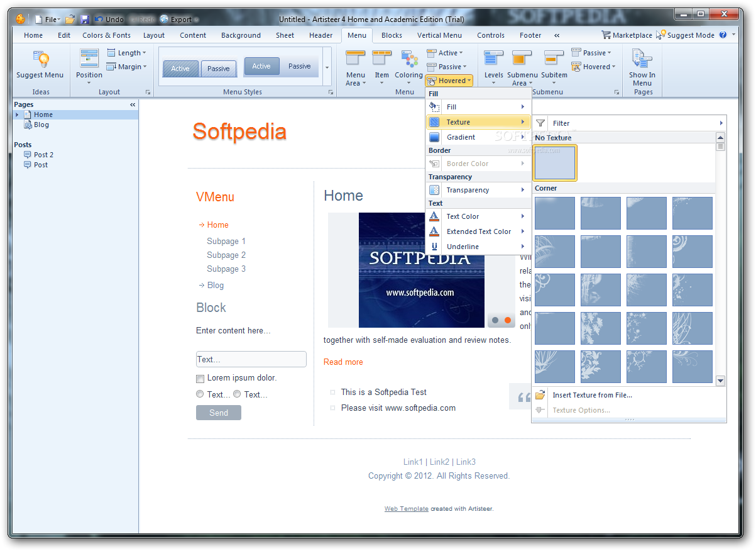
Task: Open the Header ribbon tab
Action: point(321,35)
